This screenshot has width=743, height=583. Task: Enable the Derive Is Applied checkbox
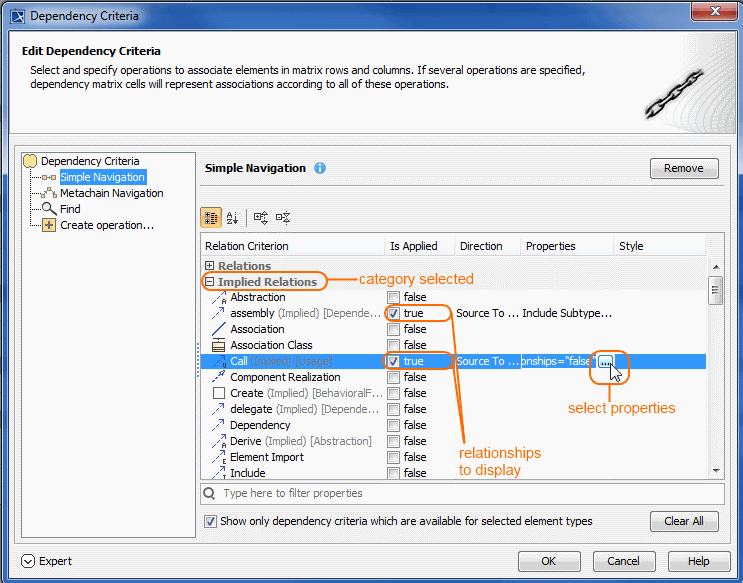pos(393,441)
